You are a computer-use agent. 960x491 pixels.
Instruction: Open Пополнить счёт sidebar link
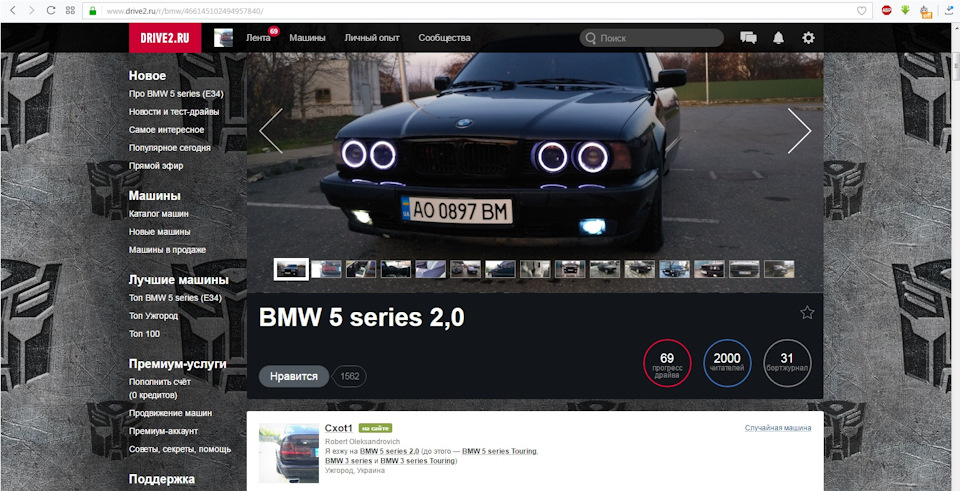tap(160, 381)
